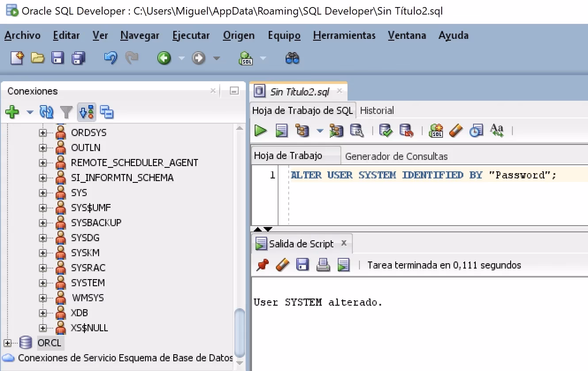Click the Script Output run script icon
This screenshot has height=371, width=588.
tap(344, 265)
